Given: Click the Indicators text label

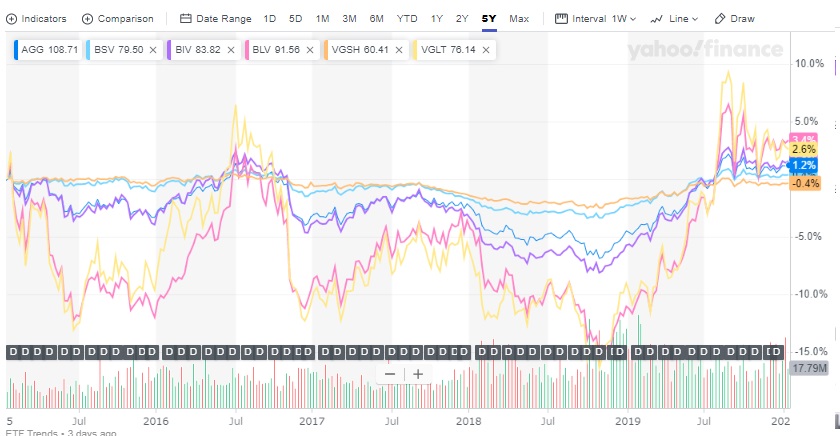Looking at the screenshot, I should pyautogui.click(x=44, y=19).
